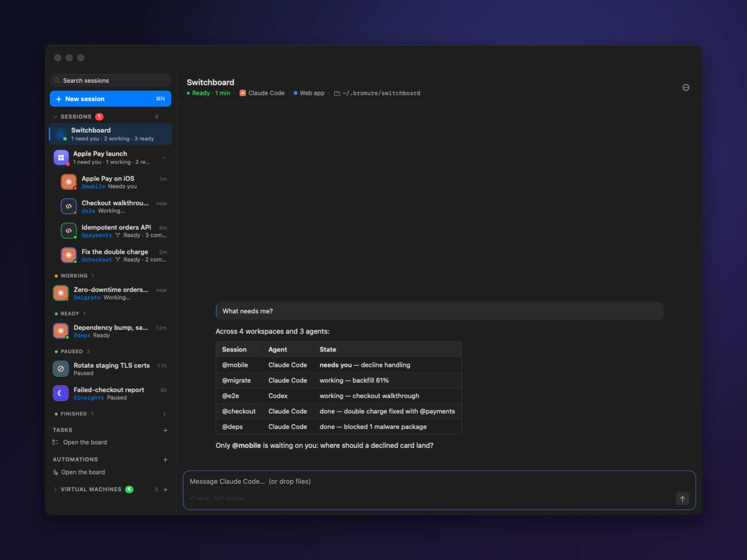The height and width of the screenshot is (560, 747).
Task: Add a new automation with plus icon
Action: click(x=165, y=460)
